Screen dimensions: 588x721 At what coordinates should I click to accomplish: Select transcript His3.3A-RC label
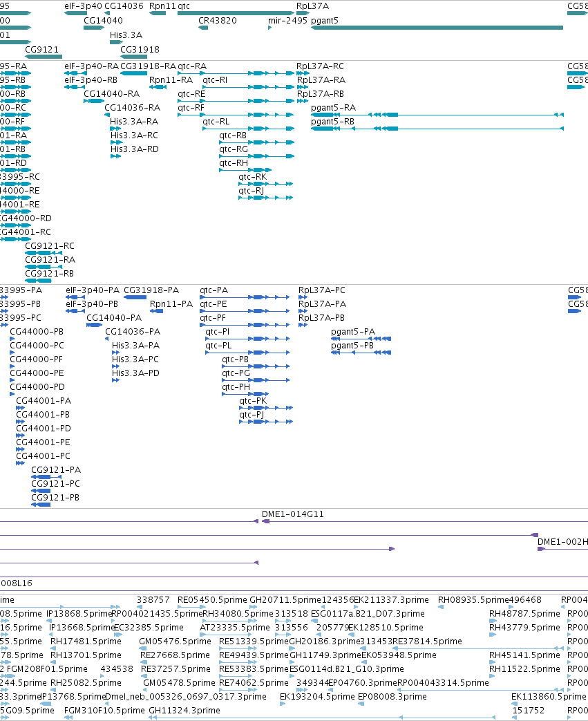pyautogui.click(x=134, y=135)
